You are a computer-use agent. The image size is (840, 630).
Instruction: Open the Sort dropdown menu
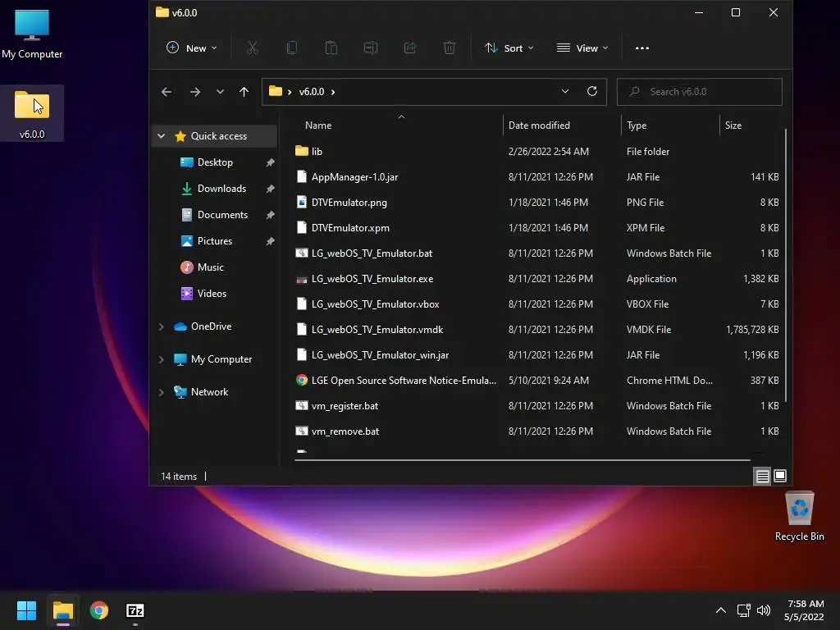pyautogui.click(x=509, y=48)
